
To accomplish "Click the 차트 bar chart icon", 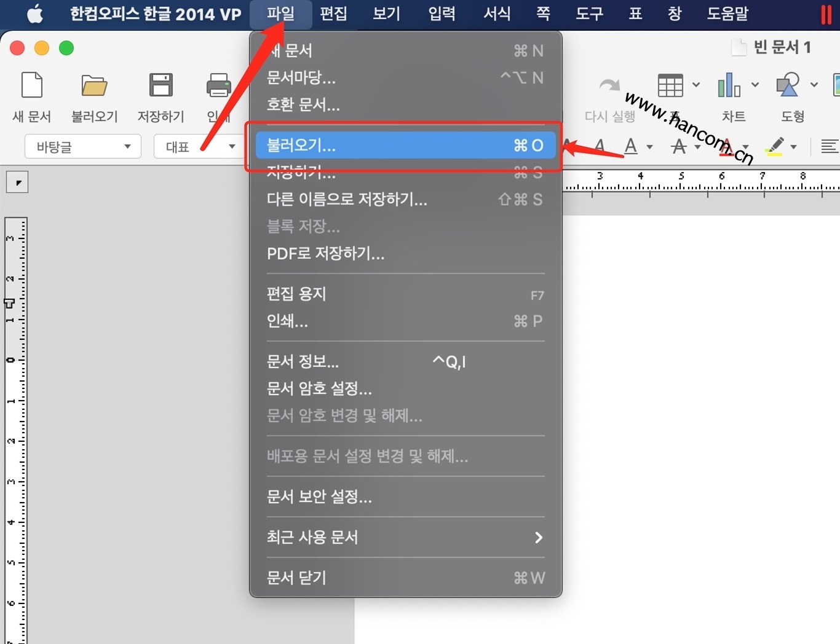I will (x=729, y=85).
